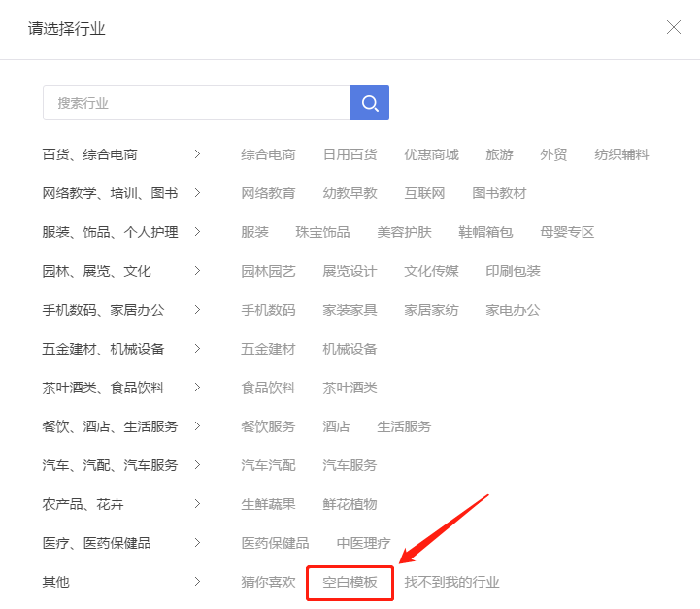Viewport: 700px width, 609px height.
Task: Select 园林、展览、文化 category
Action: pos(97,271)
